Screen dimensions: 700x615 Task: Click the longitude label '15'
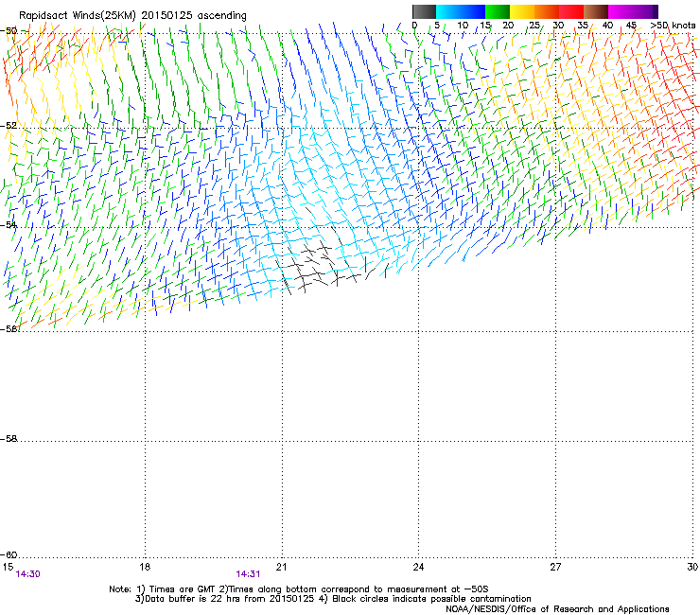point(8,567)
